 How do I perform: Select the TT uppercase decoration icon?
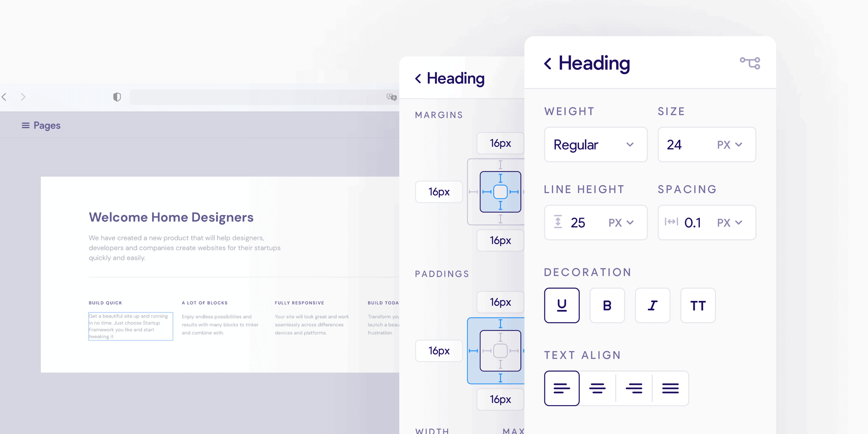pos(698,305)
